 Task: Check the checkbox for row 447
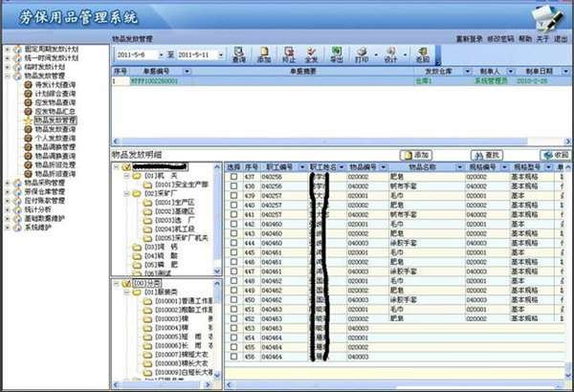pos(233,272)
